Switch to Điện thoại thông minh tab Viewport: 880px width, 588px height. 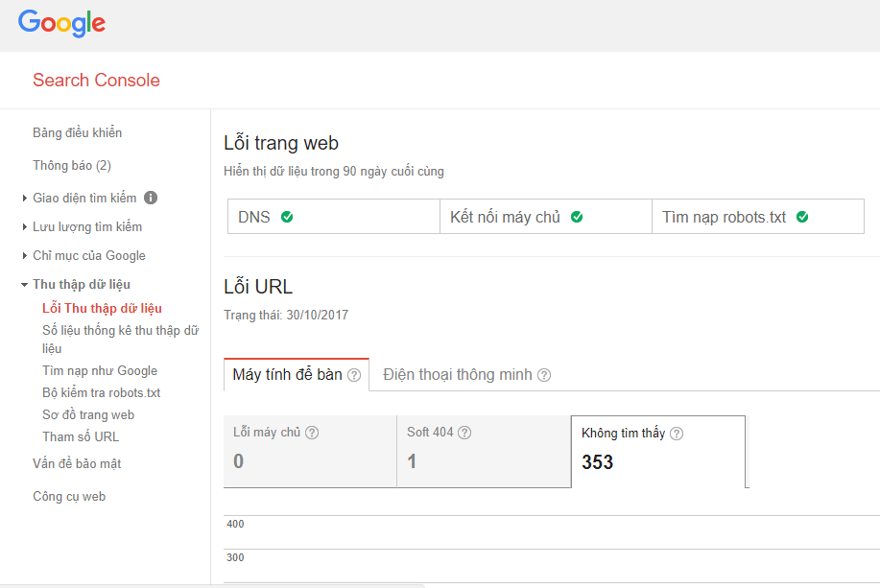coord(466,374)
